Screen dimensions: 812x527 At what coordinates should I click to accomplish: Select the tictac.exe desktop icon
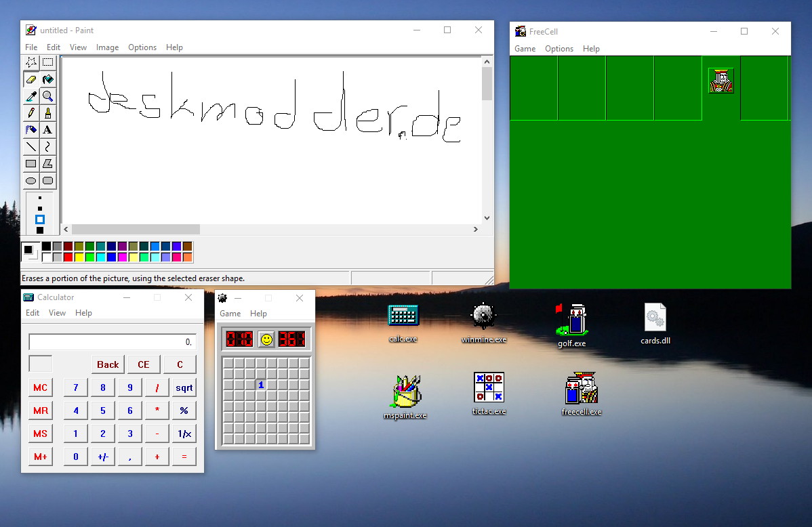point(489,394)
